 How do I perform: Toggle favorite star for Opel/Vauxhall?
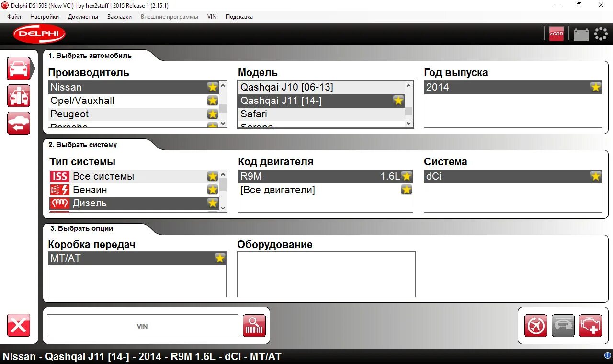click(x=213, y=101)
